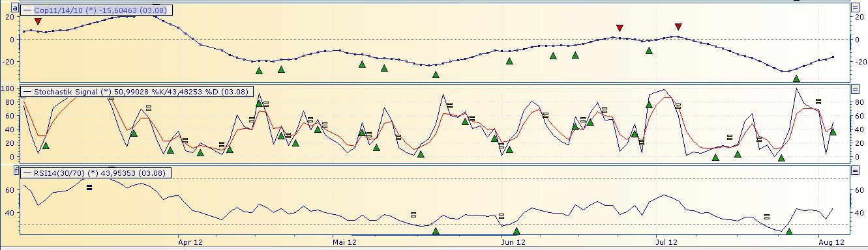Click the Coppock green buy triangle nearest Aug 12
Viewport: 868px width, 250px height.
point(796,79)
